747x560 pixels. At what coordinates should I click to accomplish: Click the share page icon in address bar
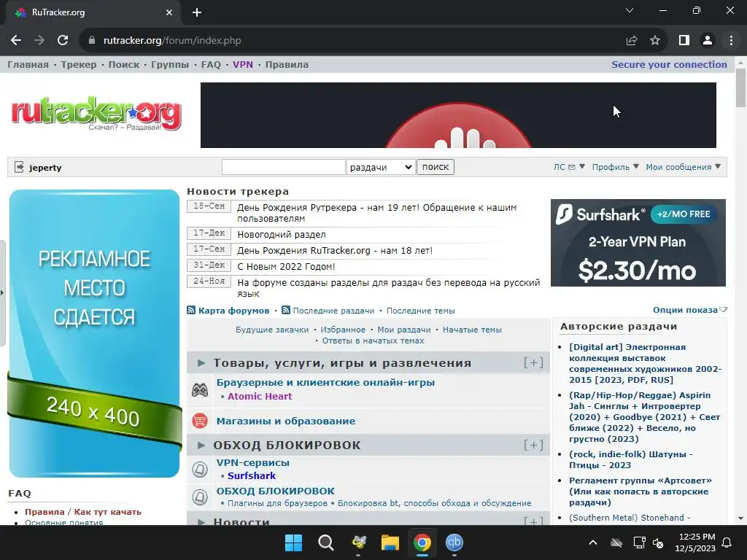(x=632, y=41)
